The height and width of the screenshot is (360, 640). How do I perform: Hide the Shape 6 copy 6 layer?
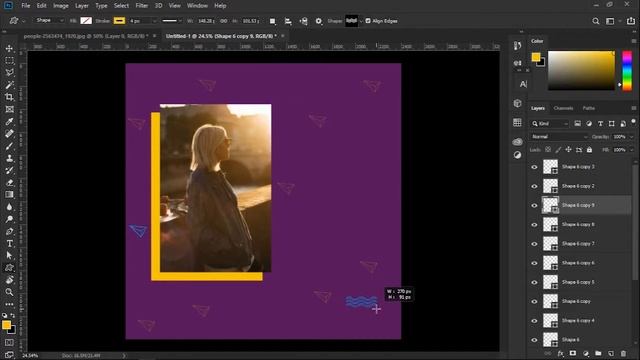[534, 263]
